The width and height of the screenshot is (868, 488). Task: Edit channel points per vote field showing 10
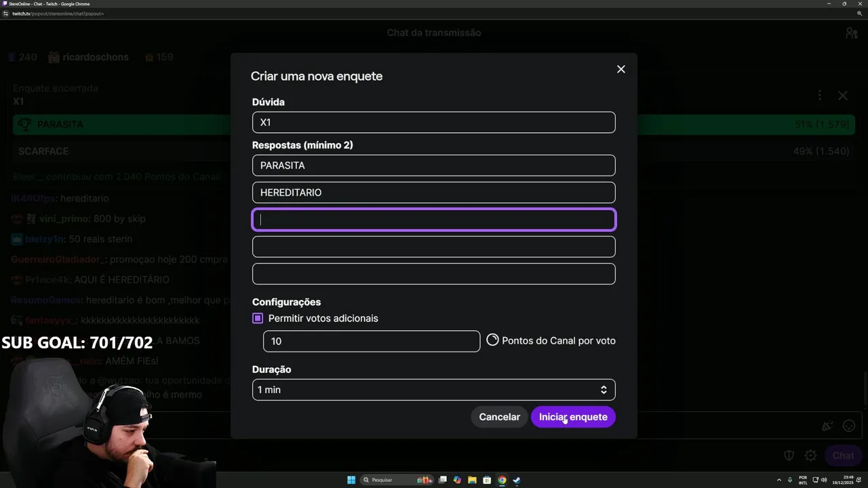click(x=371, y=341)
